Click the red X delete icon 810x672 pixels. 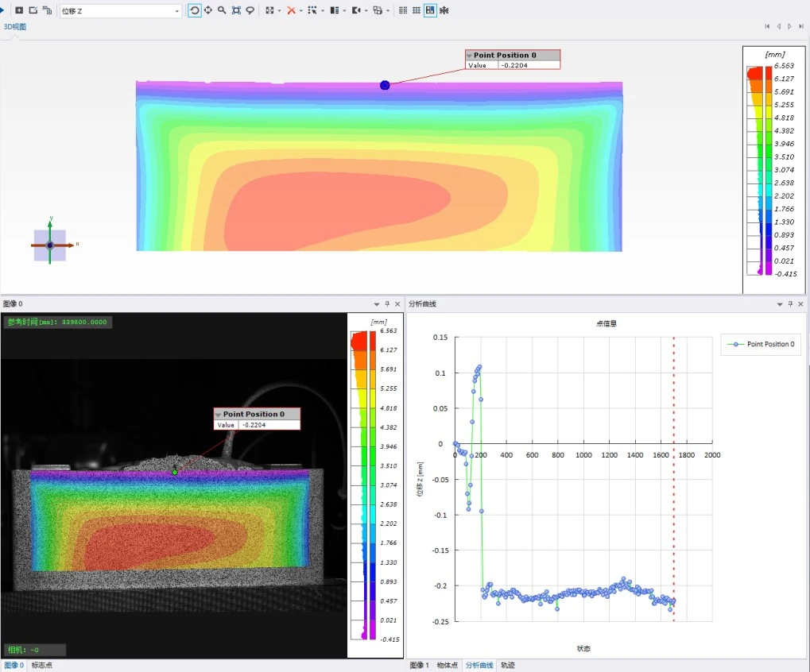(x=292, y=10)
